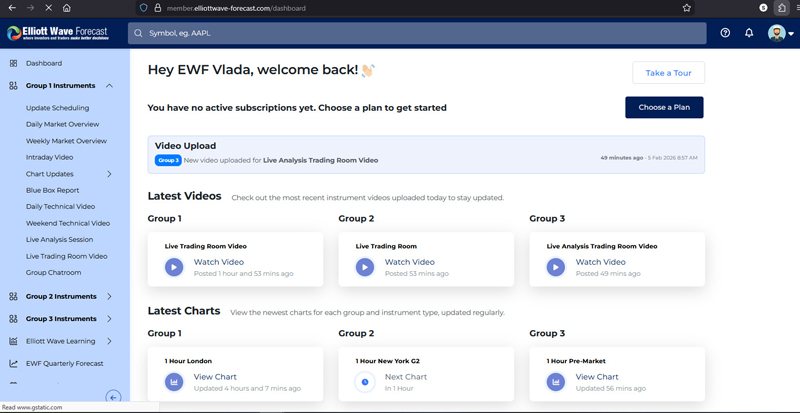Open the notifications bell icon

coord(749,33)
